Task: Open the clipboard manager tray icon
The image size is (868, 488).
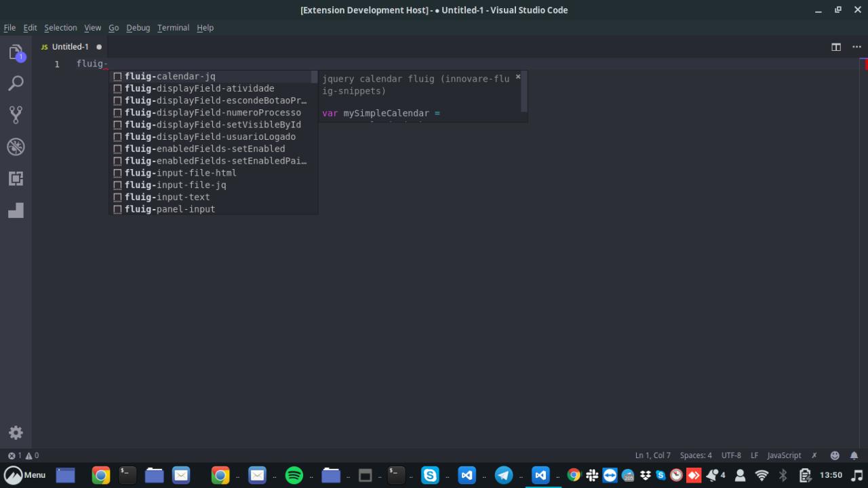Action: pyautogui.click(x=805, y=475)
